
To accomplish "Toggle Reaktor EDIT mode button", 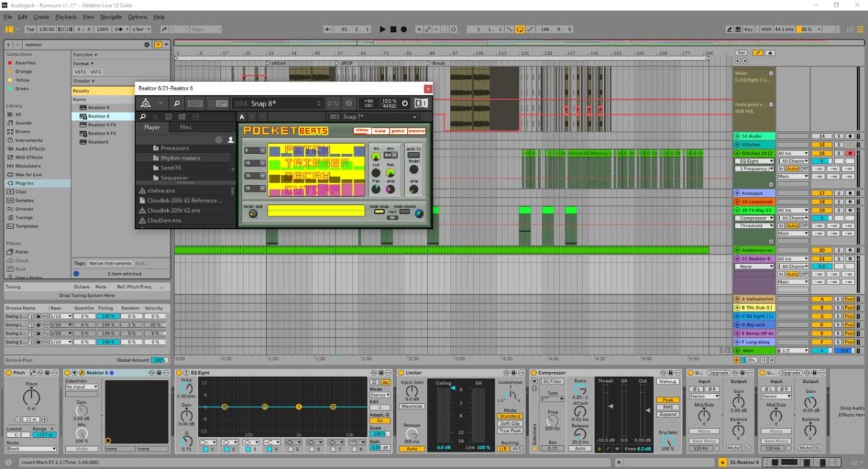I will 195,103.
